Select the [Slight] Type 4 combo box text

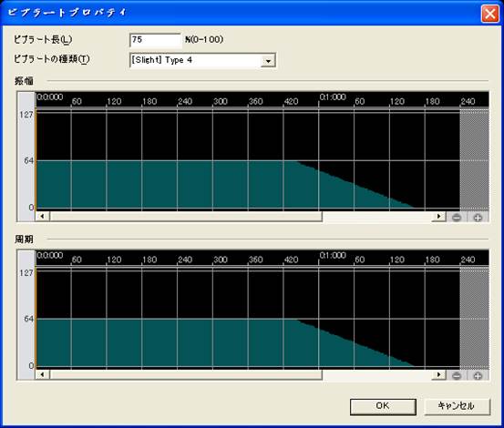161,60
